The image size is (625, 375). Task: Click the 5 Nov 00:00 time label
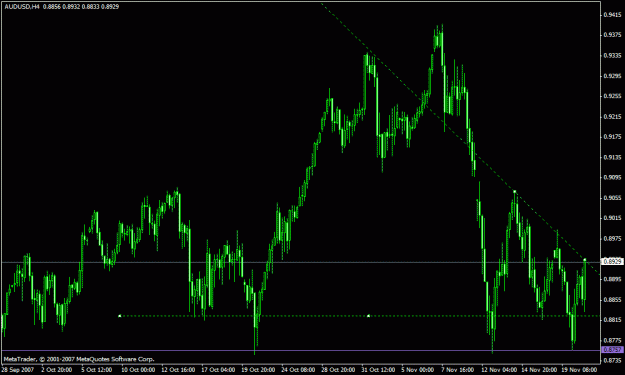pos(417,370)
